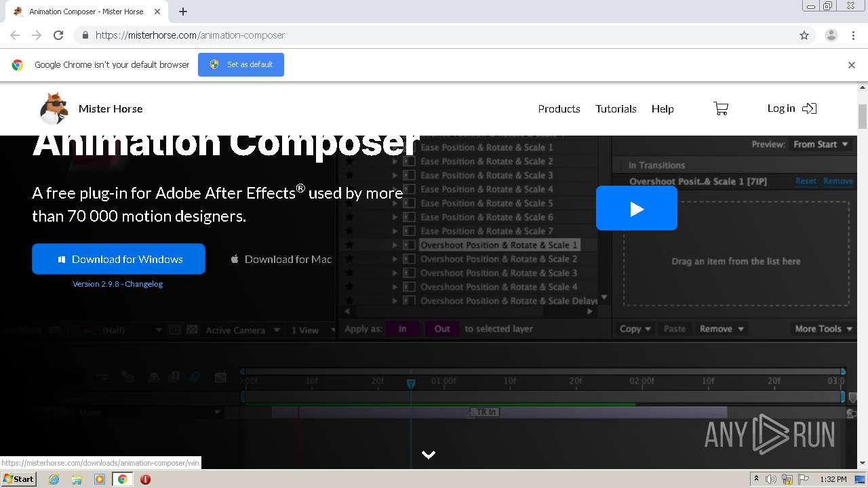Viewport: 868px width, 488px height.
Task: Open the shopping cart icon
Action: tap(721, 108)
